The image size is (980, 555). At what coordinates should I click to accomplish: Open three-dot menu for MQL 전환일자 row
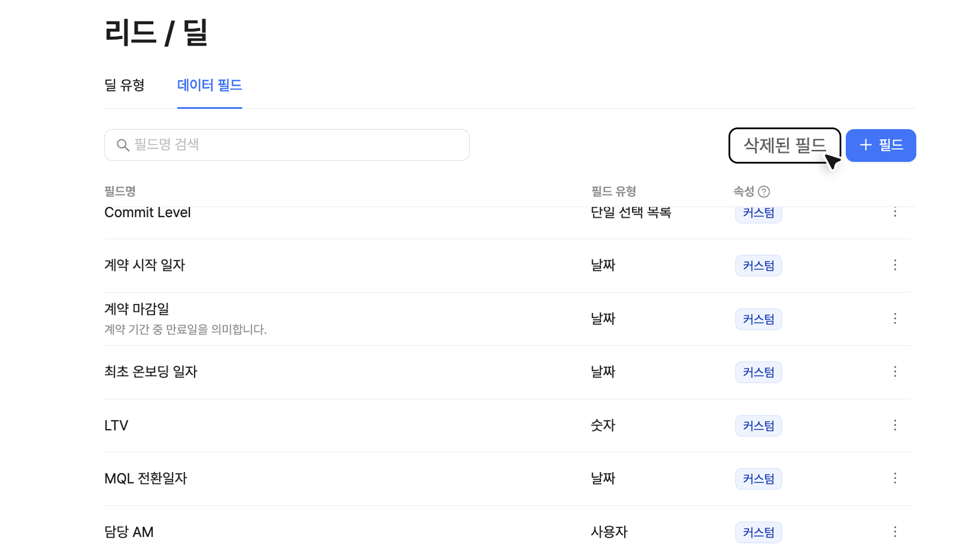pyautogui.click(x=895, y=478)
